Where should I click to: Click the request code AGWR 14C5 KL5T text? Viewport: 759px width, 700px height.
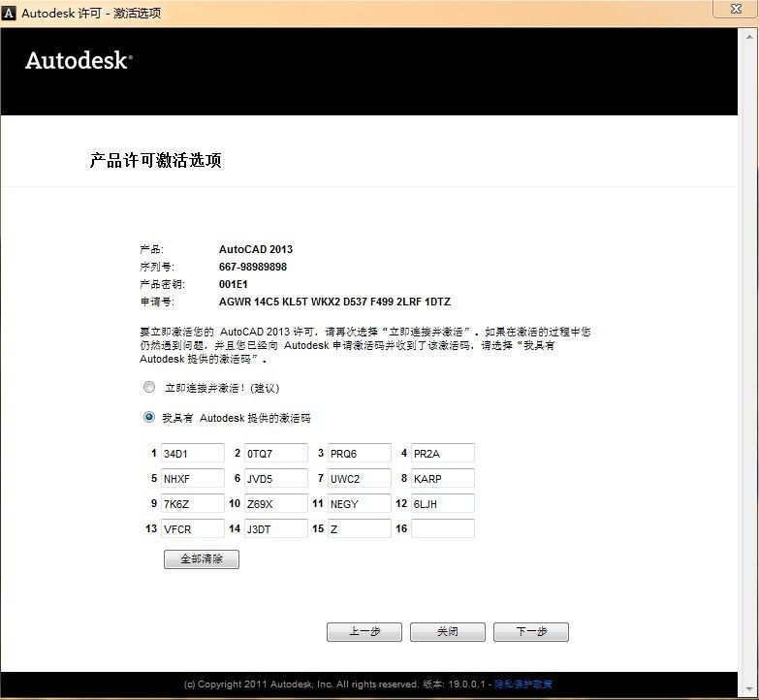tap(334, 302)
